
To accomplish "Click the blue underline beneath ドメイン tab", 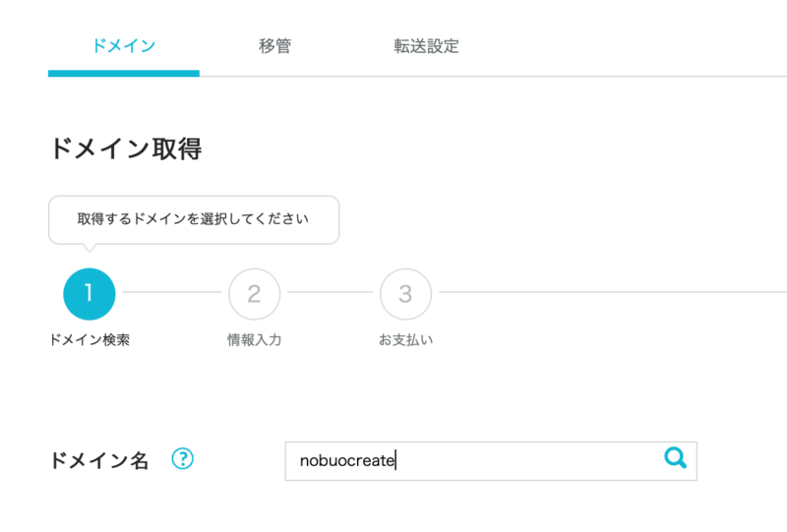I will point(124,74).
